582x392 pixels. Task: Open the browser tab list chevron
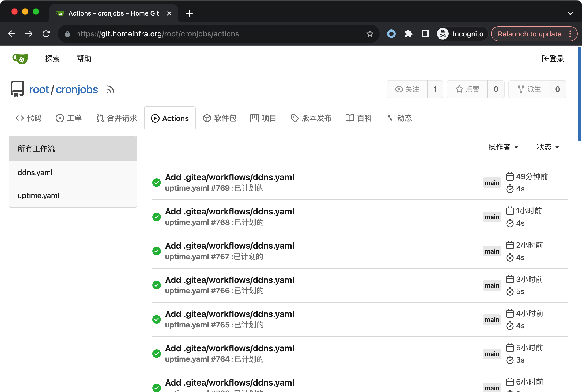click(x=570, y=13)
